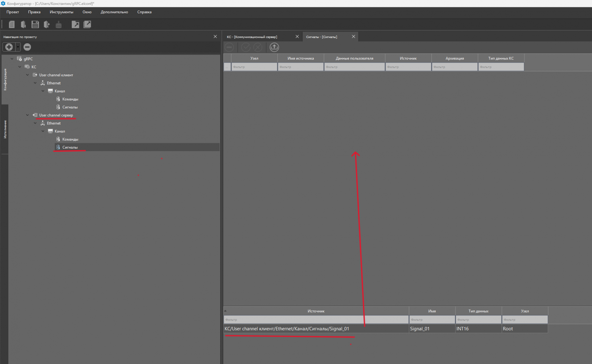Click the gRPC project database icon
Screen dimensions: 592x364
coord(19,59)
